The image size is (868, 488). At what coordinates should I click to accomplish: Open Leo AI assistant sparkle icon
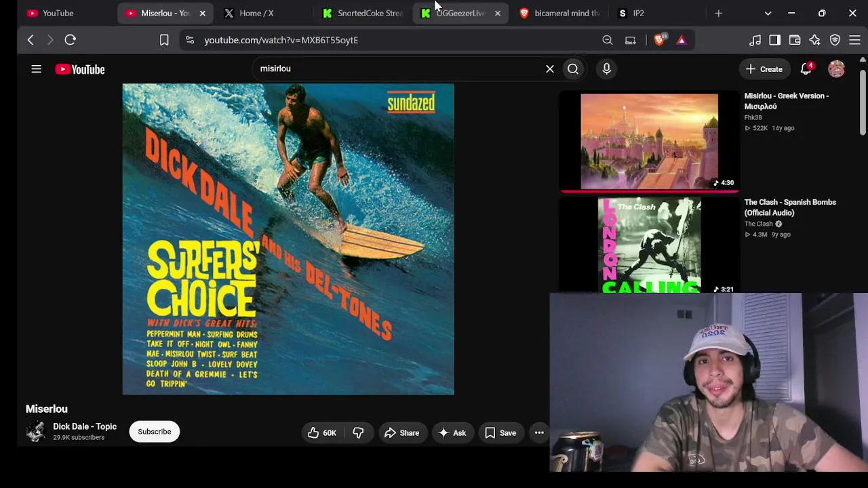pyautogui.click(x=814, y=40)
